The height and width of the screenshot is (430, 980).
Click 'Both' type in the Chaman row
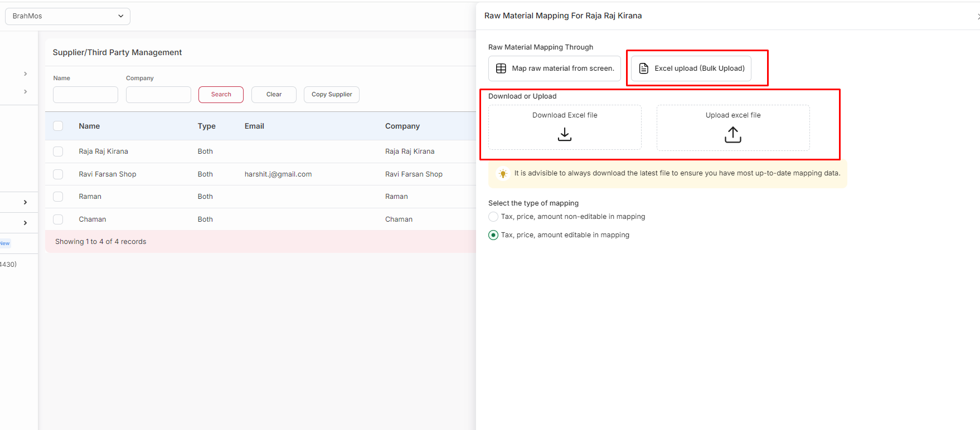coord(205,219)
